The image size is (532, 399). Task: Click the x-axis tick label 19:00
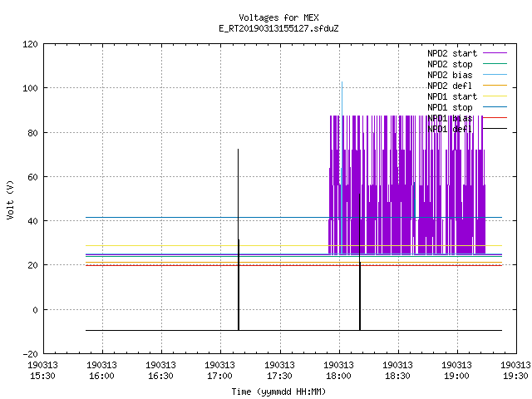point(456,376)
